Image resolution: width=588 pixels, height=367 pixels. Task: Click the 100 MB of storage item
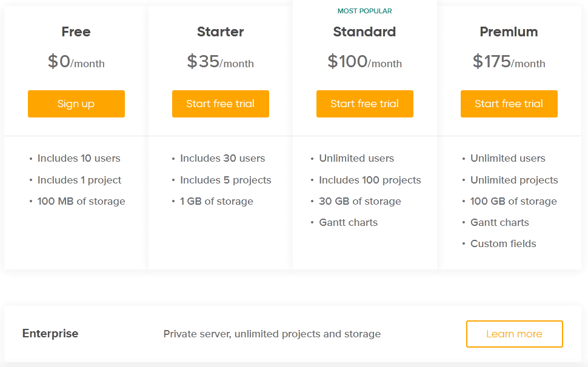tap(81, 201)
